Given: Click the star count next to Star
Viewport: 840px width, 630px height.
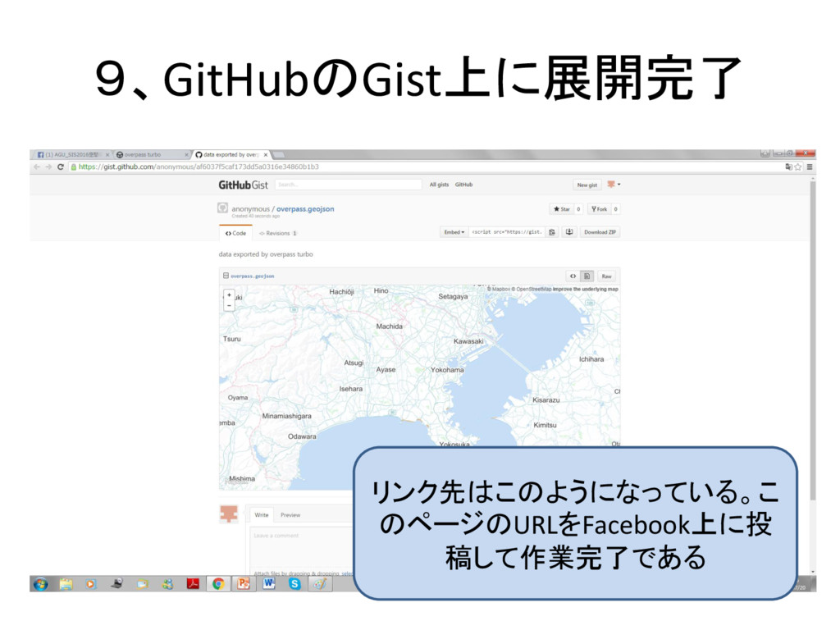Looking at the screenshot, I should tap(578, 209).
